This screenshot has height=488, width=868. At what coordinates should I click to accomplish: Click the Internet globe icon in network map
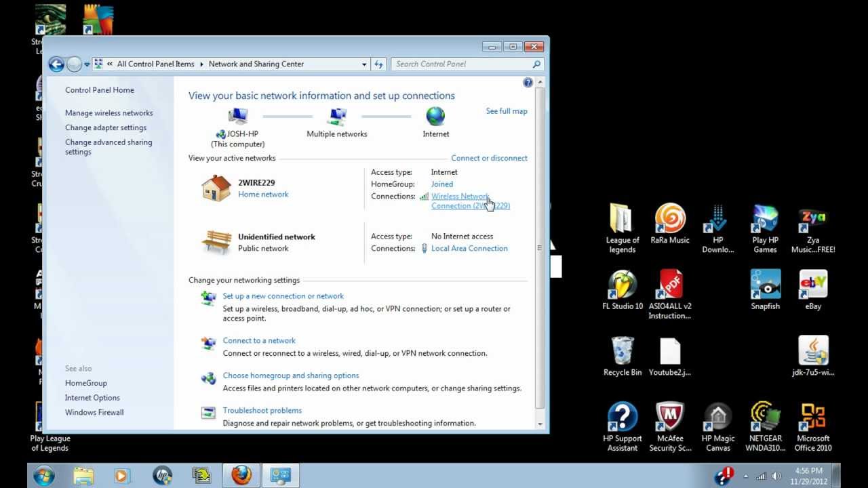point(435,116)
